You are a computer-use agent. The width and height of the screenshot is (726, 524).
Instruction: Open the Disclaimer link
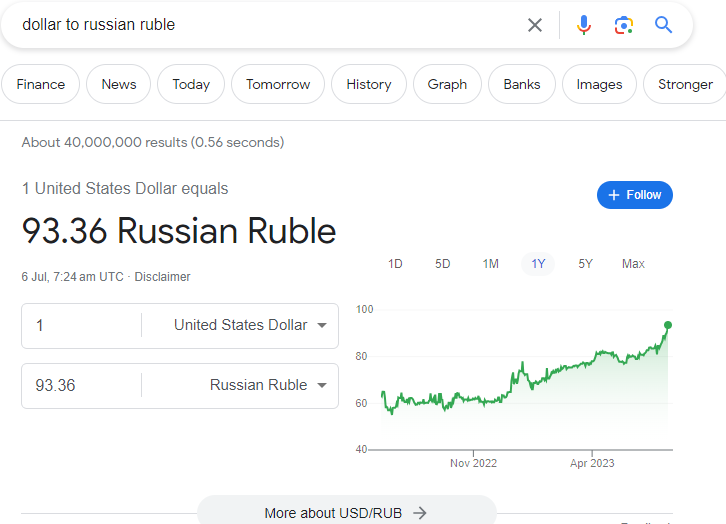[162, 277]
